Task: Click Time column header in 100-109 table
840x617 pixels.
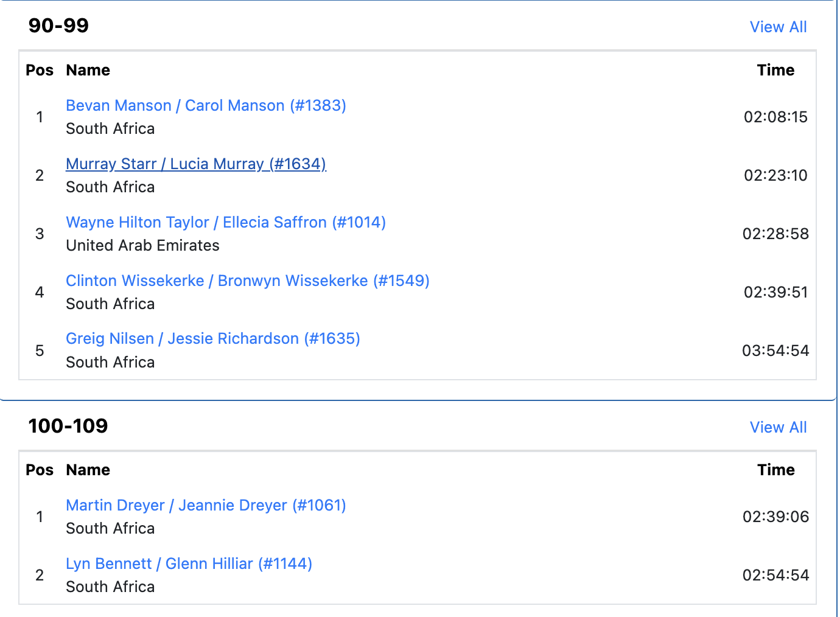Action: 775,470
